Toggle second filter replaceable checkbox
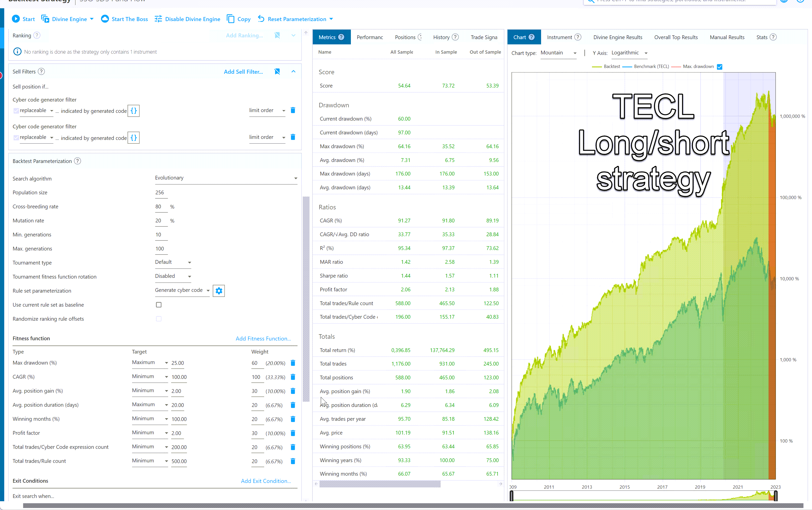The height and width of the screenshot is (510, 812). [16, 137]
